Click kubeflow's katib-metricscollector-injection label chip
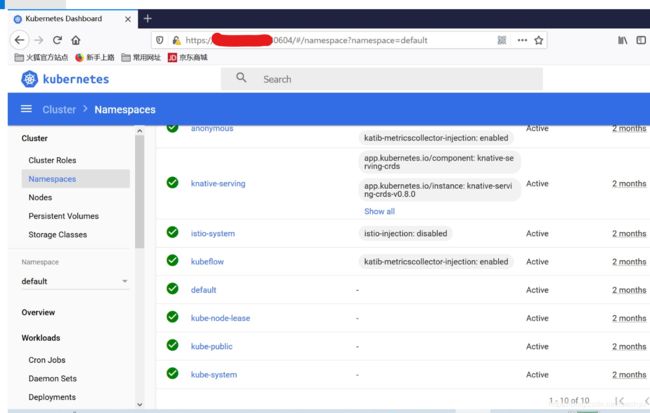650x413 pixels. click(436, 262)
